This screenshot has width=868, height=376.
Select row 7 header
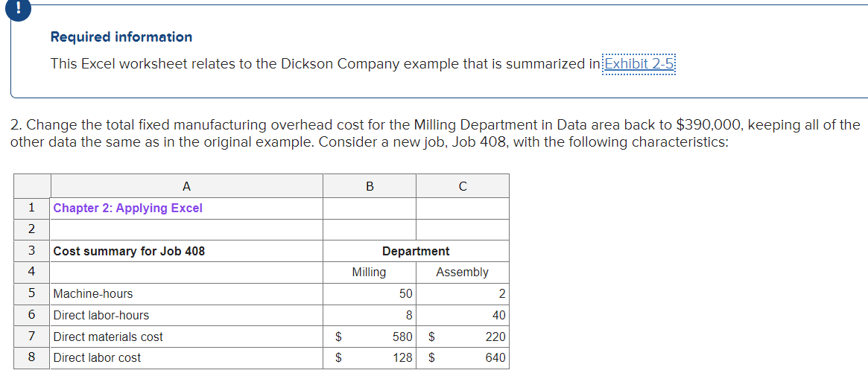pyautogui.click(x=31, y=337)
